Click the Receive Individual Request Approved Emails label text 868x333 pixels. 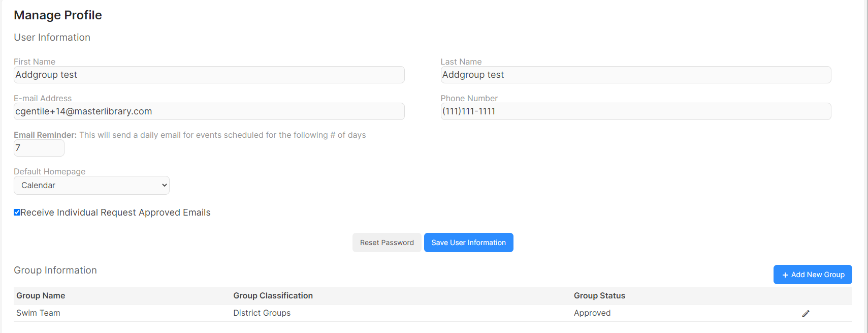point(115,213)
